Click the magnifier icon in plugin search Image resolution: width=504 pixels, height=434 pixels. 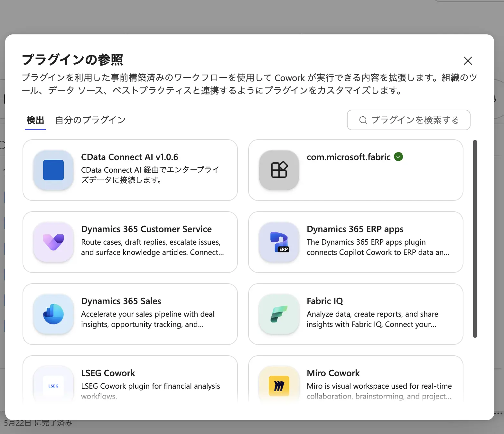pos(363,120)
